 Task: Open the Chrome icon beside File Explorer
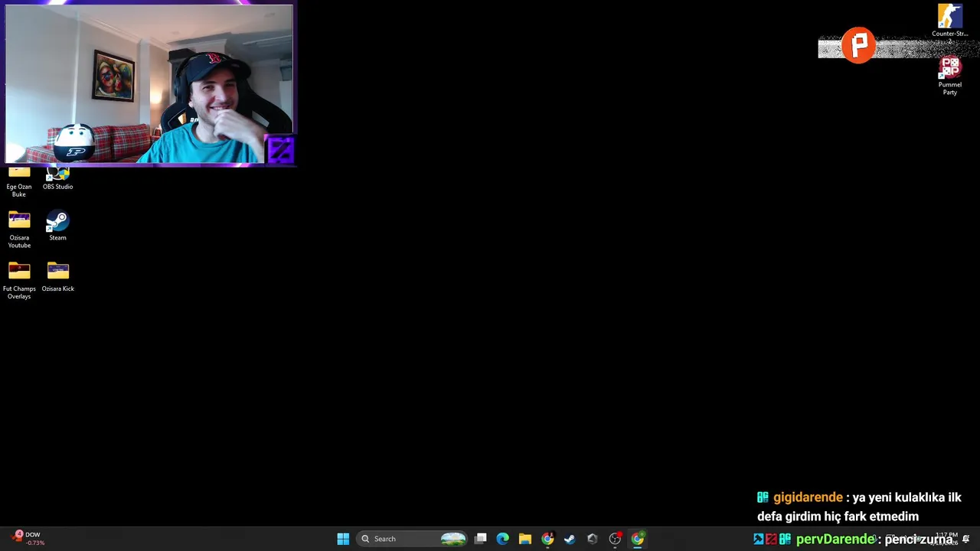click(547, 539)
